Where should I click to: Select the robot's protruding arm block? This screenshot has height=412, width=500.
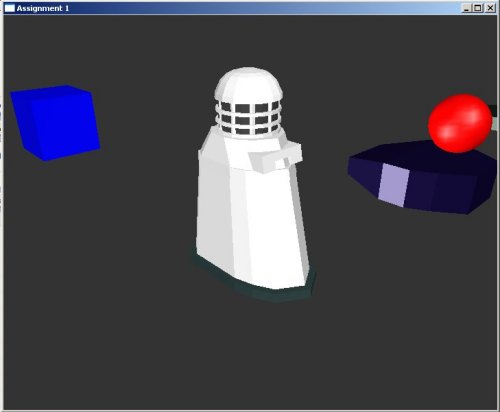[x=276, y=157]
